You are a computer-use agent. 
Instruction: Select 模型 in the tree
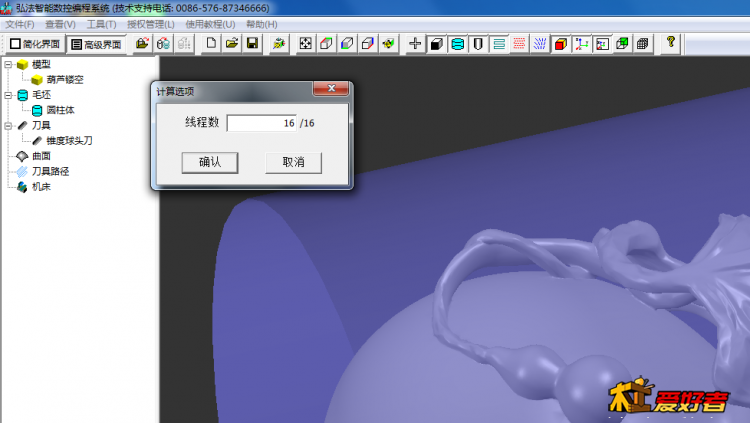point(41,64)
